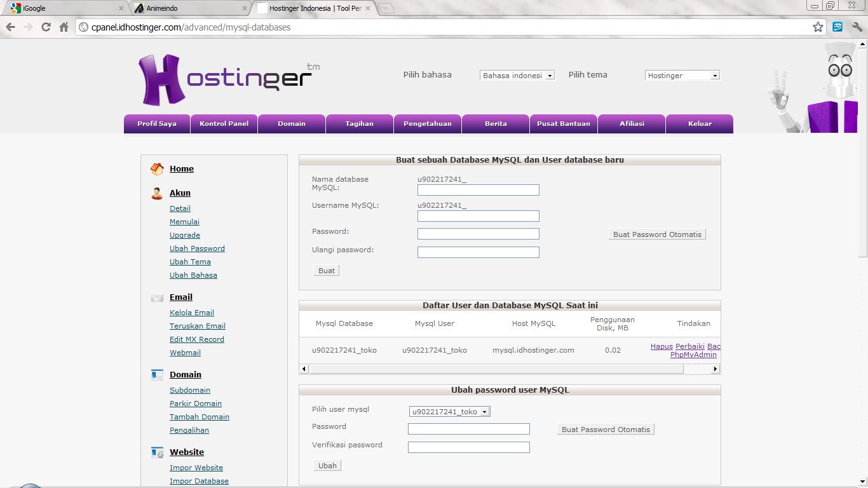Open the Pilih user mysql dropdown
868x488 pixels.
(450, 412)
